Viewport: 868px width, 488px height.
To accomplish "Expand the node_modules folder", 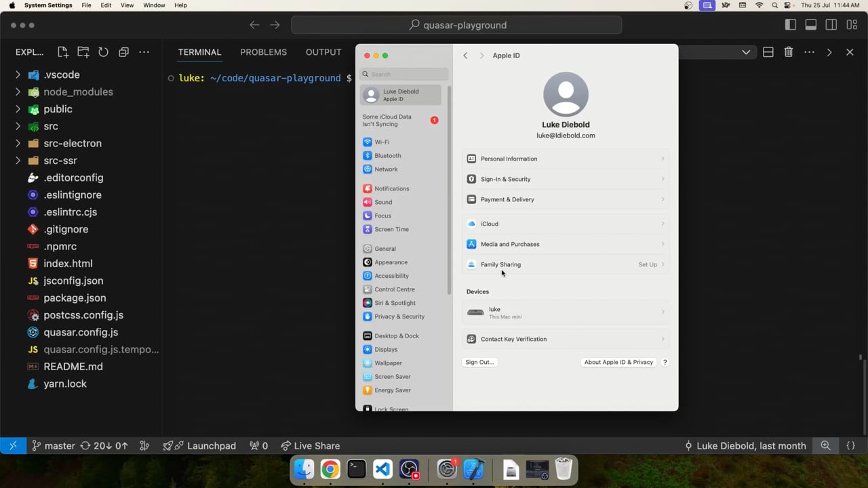I will pyautogui.click(x=78, y=91).
